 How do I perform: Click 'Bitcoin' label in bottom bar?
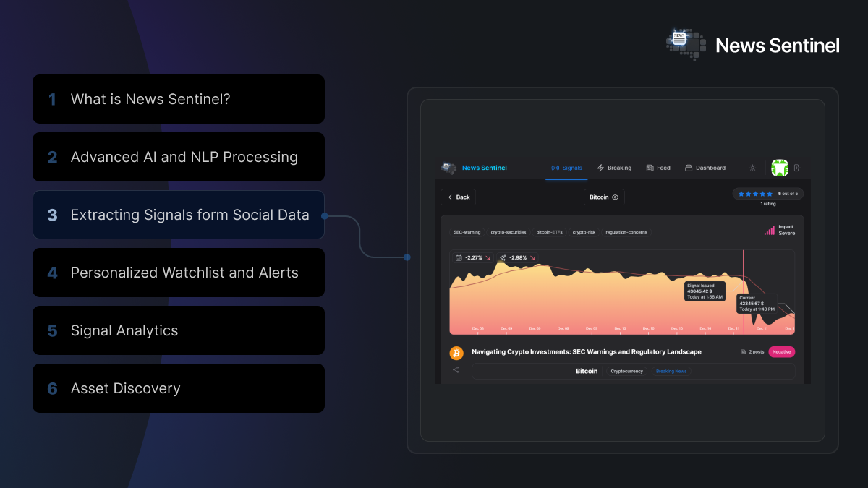point(587,371)
